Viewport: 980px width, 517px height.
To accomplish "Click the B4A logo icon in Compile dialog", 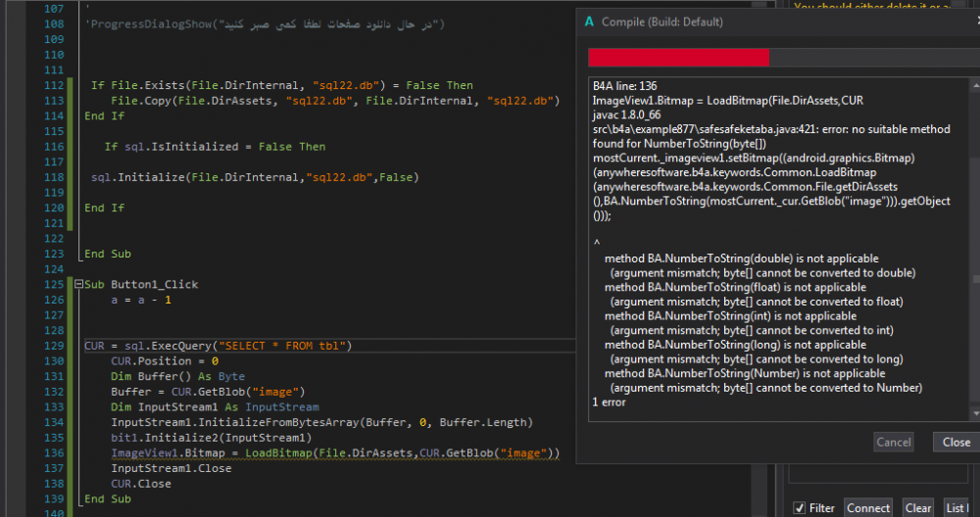I will (x=589, y=21).
